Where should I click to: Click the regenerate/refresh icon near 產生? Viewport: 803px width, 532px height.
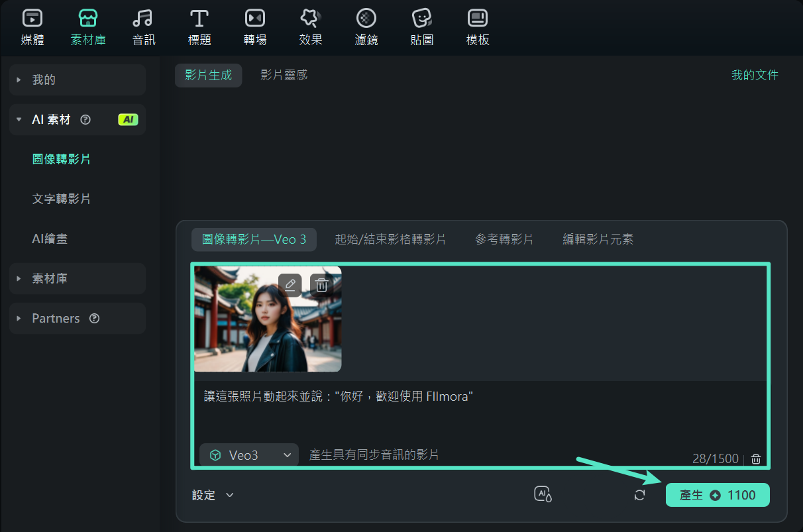coord(639,494)
